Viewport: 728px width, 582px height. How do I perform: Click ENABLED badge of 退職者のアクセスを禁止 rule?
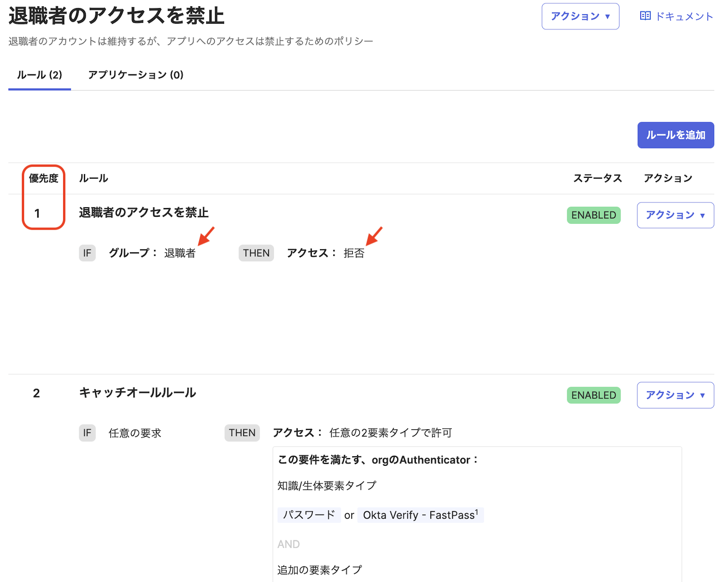pos(593,215)
